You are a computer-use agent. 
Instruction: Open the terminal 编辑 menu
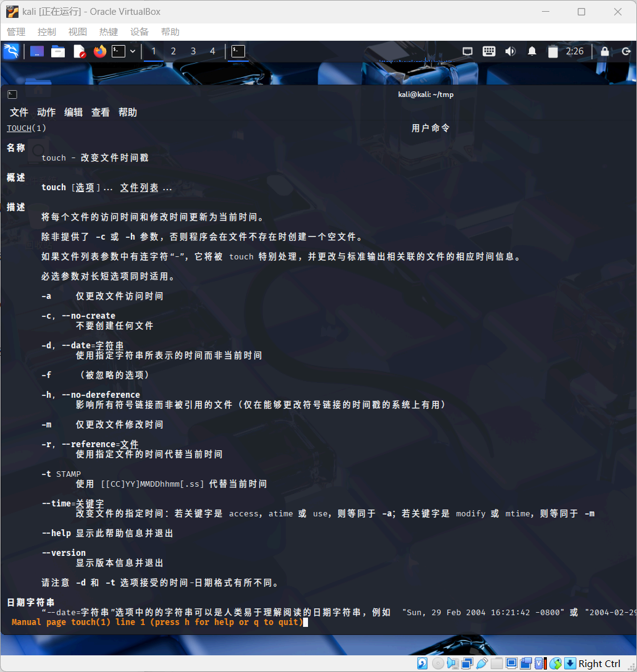point(73,112)
